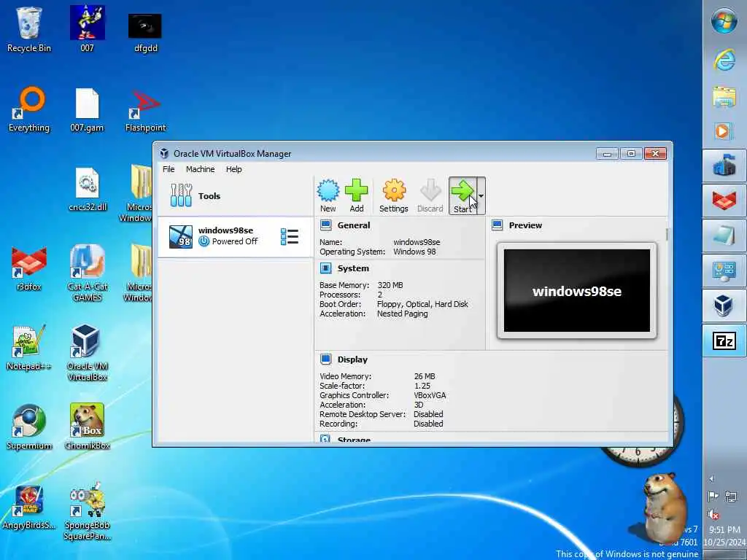Click the Preview section header
The height and width of the screenshot is (560, 747).
525,225
